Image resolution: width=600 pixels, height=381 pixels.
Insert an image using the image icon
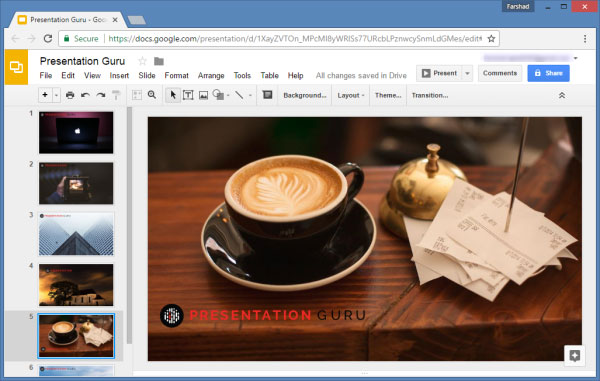(x=203, y=95)
